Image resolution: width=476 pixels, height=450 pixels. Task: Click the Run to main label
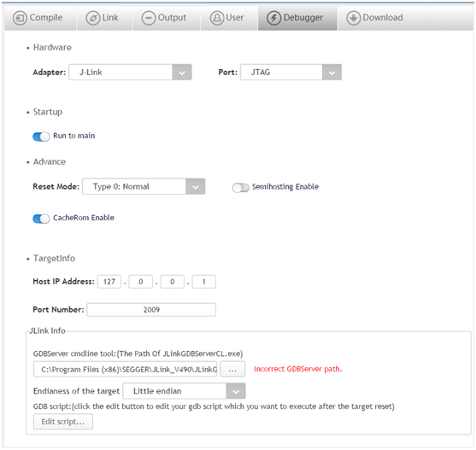tap(74, 136)
